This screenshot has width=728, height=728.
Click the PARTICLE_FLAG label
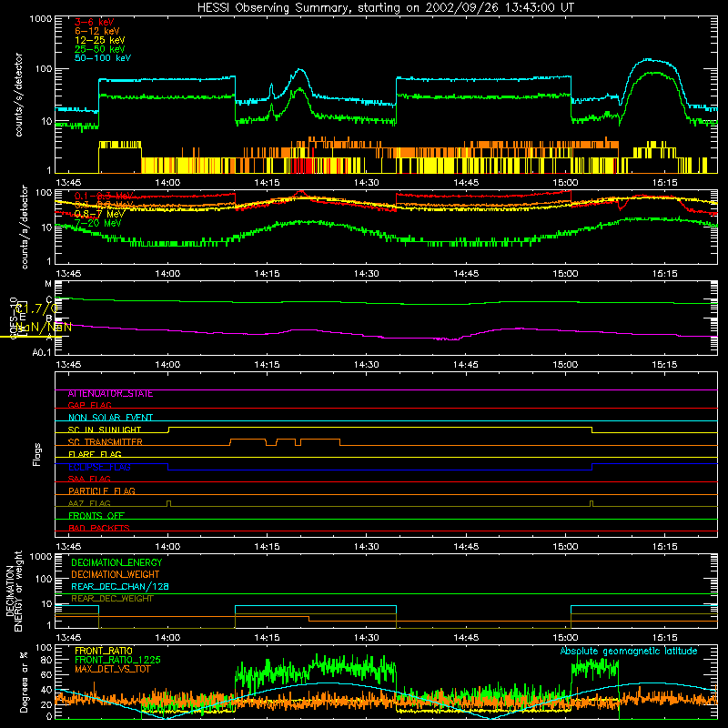(x=102, y=491)
